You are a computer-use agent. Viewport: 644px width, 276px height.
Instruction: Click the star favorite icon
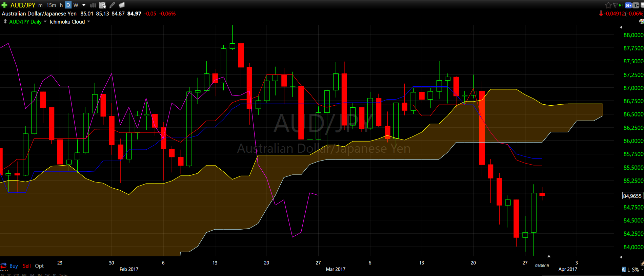point(608,5)
